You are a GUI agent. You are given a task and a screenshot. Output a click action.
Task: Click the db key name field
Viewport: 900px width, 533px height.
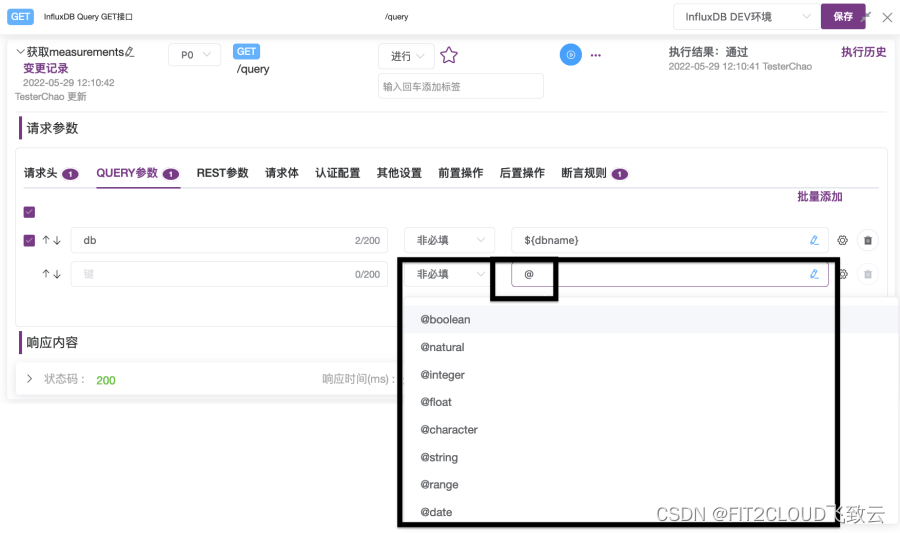(x=229, y=240)
